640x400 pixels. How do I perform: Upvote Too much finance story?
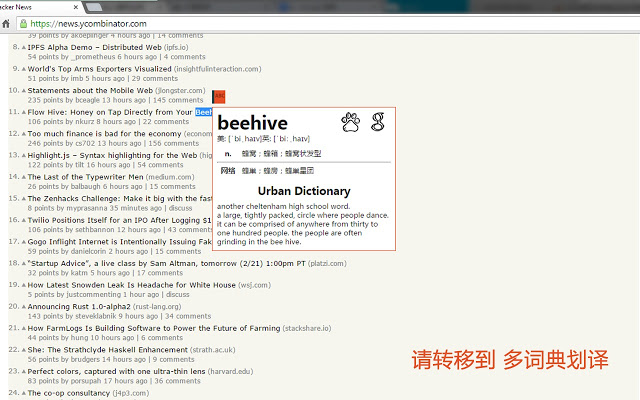click(24, 134)
